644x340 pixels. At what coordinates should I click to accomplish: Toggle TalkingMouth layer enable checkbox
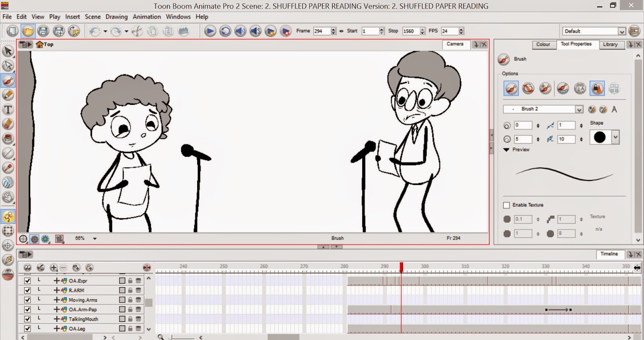(x=27, y=319)
